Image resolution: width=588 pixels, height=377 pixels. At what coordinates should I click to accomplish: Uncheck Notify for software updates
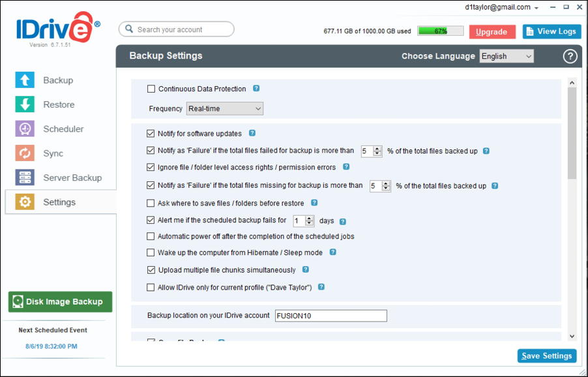(x=151, y=134)
